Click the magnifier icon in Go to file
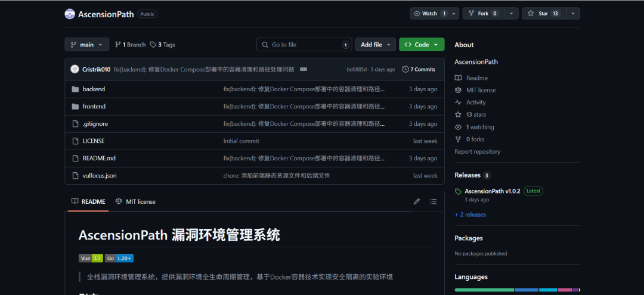The height and width of the screenshot is (295, 644). tap(265, 45)
